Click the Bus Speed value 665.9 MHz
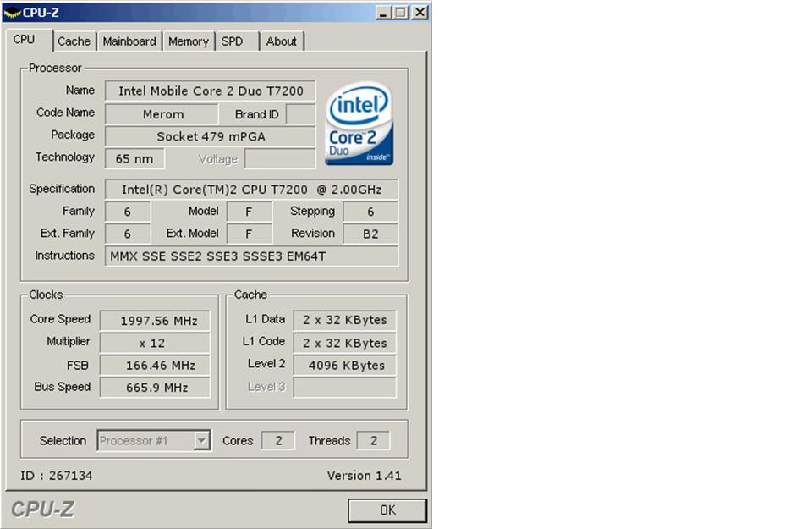The height and width of the screenshot is (529, 812). click(x=155, y=388)
